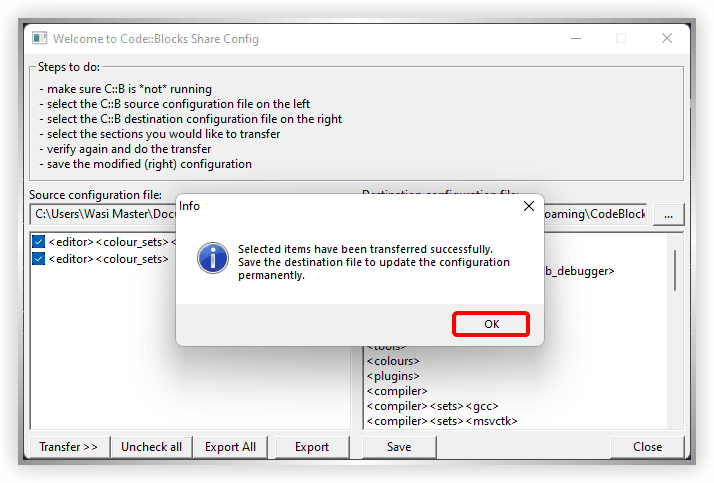Viewport: 714px width, 483px height.
Task: Click the Close button at bottom right
Action: coord(647,447)
